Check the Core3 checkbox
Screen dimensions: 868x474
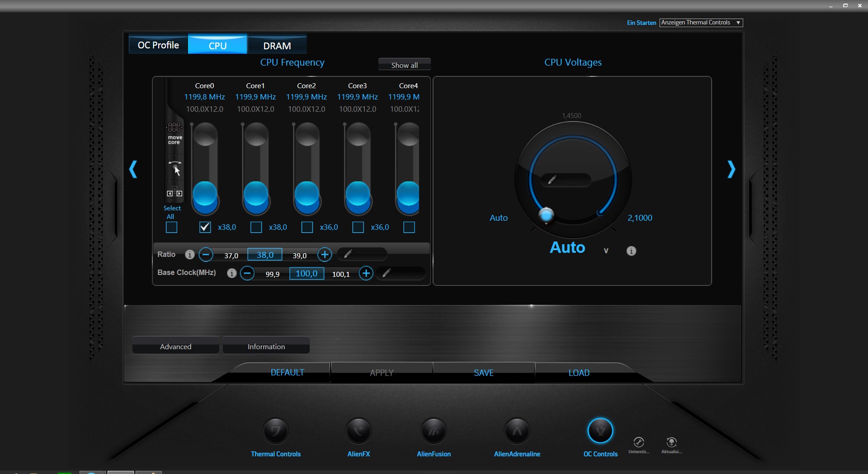pos(358,227)
